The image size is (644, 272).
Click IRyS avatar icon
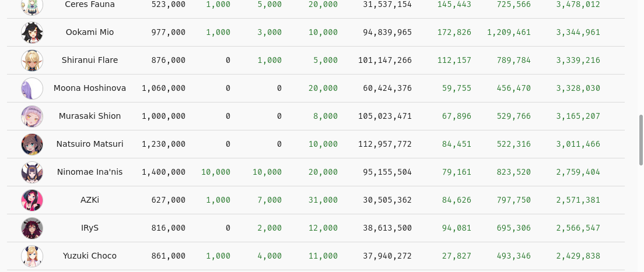pos(32,228)
